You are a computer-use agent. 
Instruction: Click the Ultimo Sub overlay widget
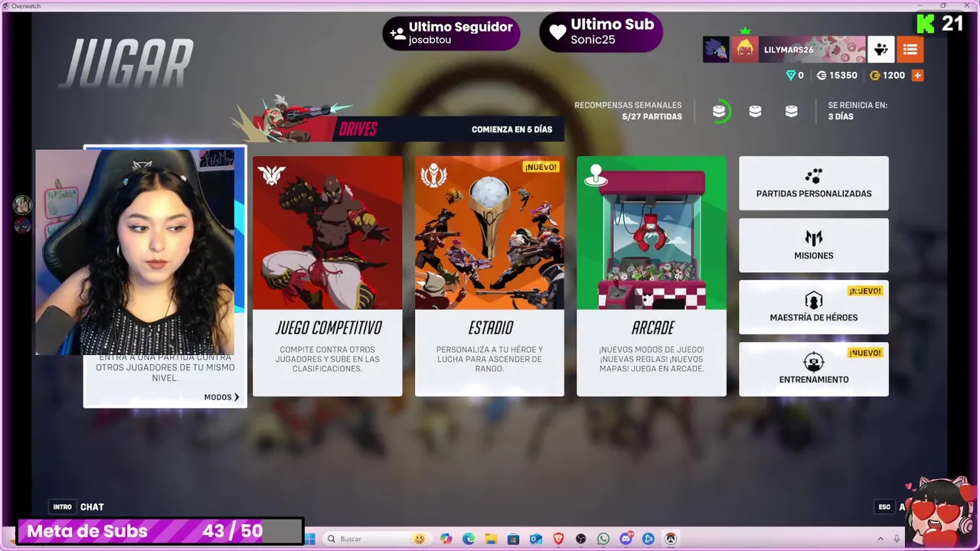pos(601,32)
